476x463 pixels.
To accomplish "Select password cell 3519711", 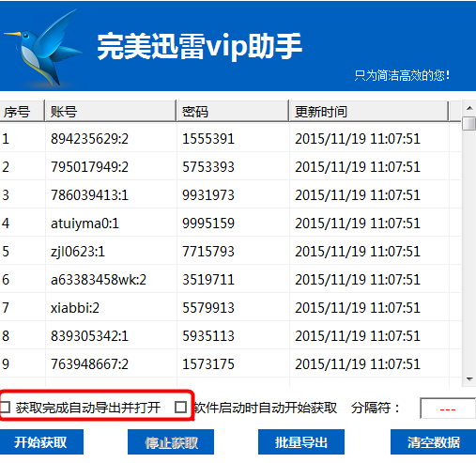I will click(x=208, y=280).
